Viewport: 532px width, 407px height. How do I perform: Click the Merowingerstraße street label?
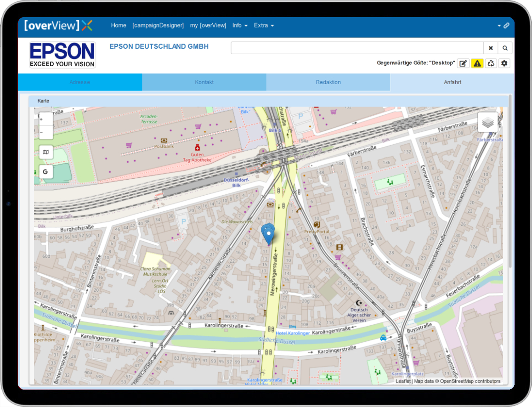273,273
